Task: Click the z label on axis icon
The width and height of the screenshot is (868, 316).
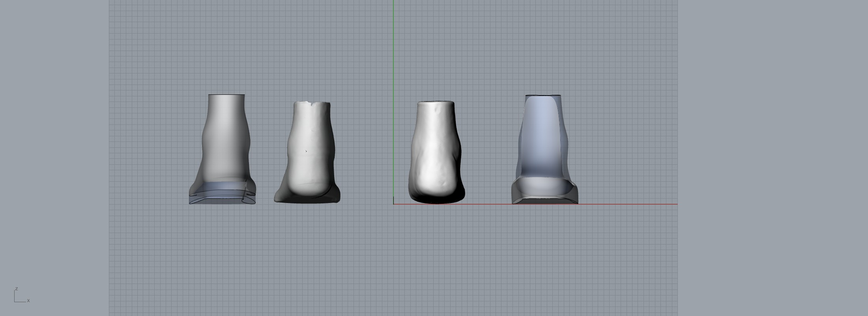Action: click(17, 289)
